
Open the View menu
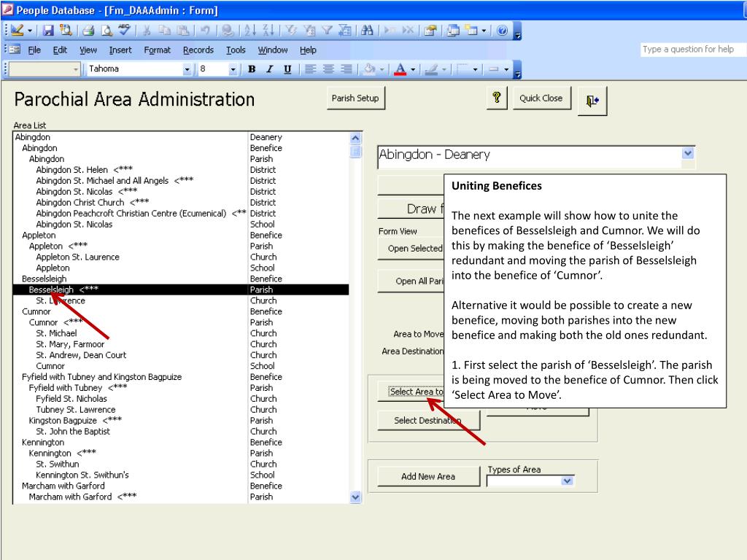click(88, 50)
